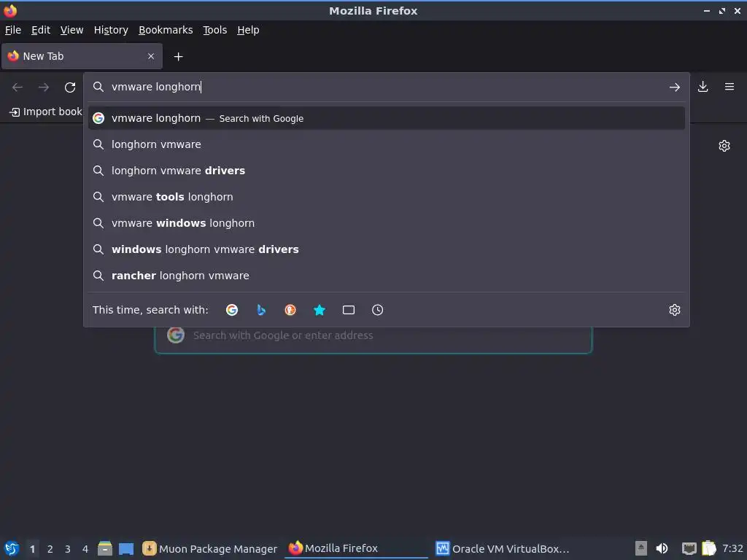The height and width of the screenshot is (560, 747).
Task: Search open Tabs using tab icon
Action: click(348, 310)
